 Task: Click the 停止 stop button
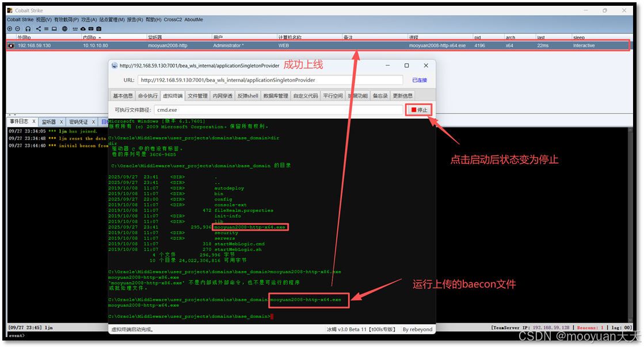(419, 110)
